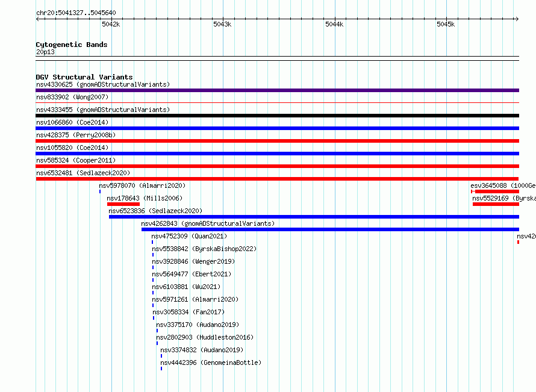
Task: Click the nsv4752309 (Quan2021) label
Action: 189,236
